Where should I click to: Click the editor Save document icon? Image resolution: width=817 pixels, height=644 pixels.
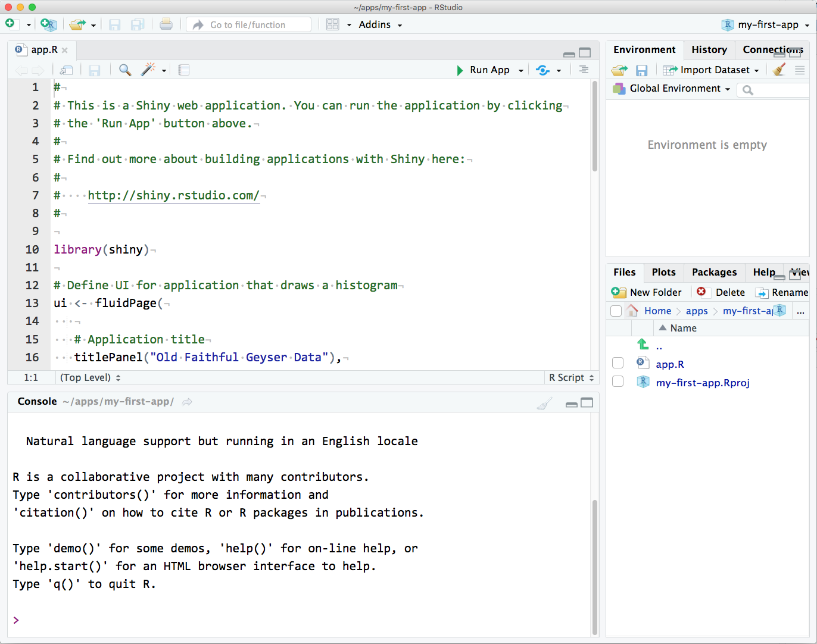(x=94, y=70)
